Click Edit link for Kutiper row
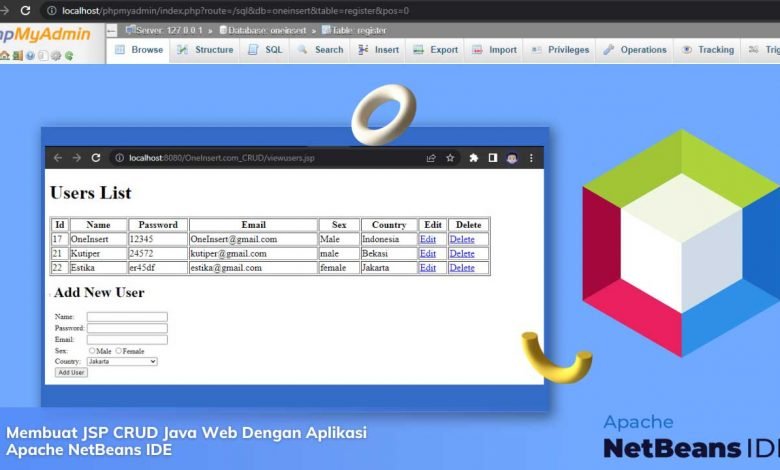 click(428, 254)
